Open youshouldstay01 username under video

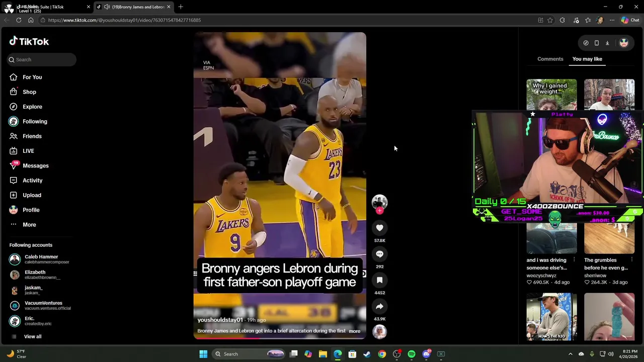click(x=220, y=320)
